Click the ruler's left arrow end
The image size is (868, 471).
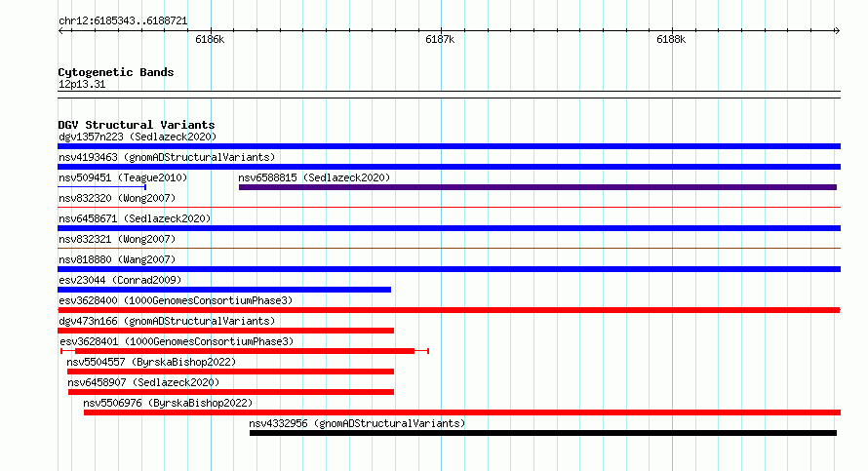[x=60, y=31]
